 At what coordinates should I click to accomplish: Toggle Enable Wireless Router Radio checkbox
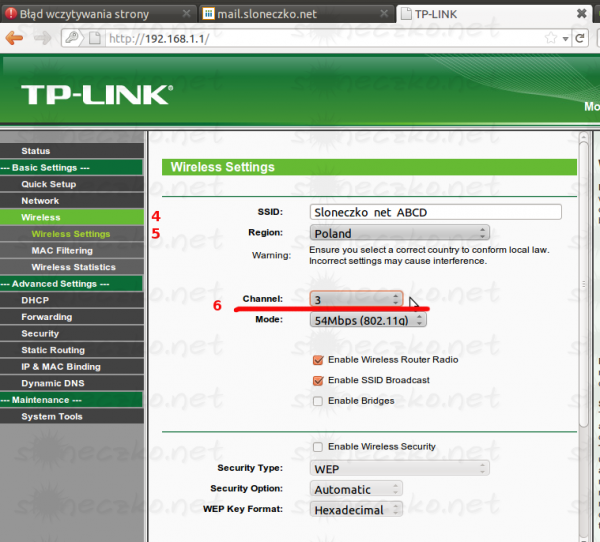(x=318, y=360)
